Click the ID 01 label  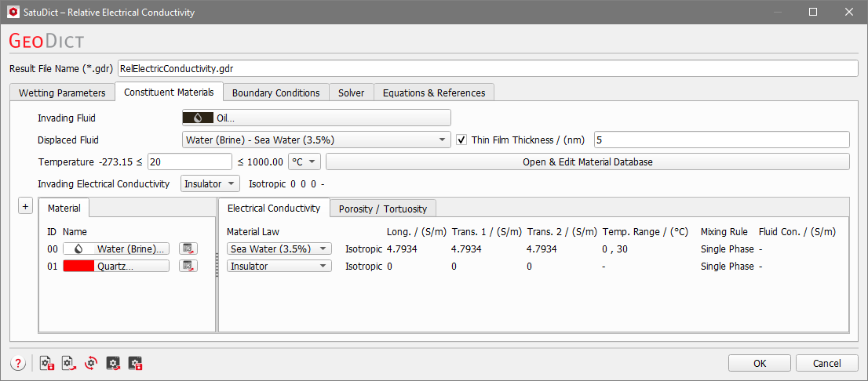tap(52, 266)
